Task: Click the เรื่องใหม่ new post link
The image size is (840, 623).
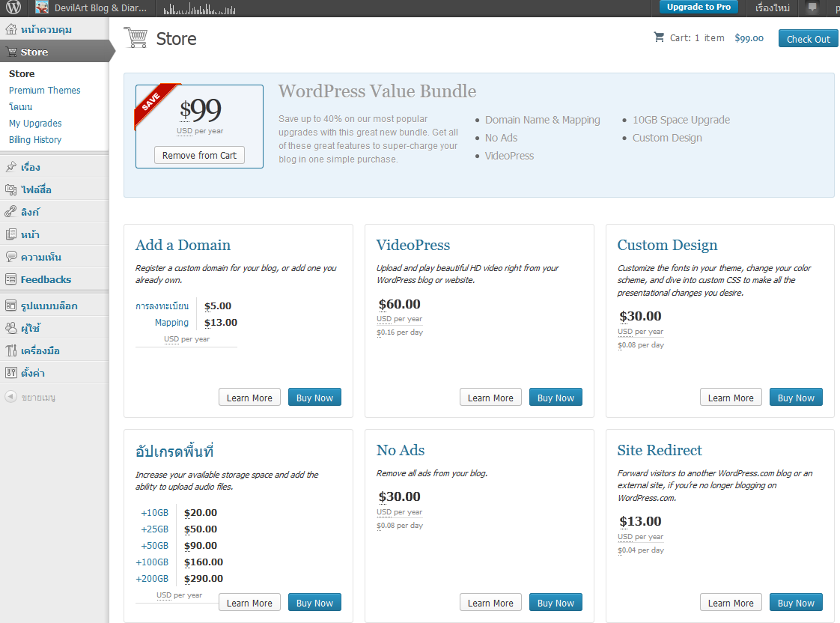Action: coord(773,7)
